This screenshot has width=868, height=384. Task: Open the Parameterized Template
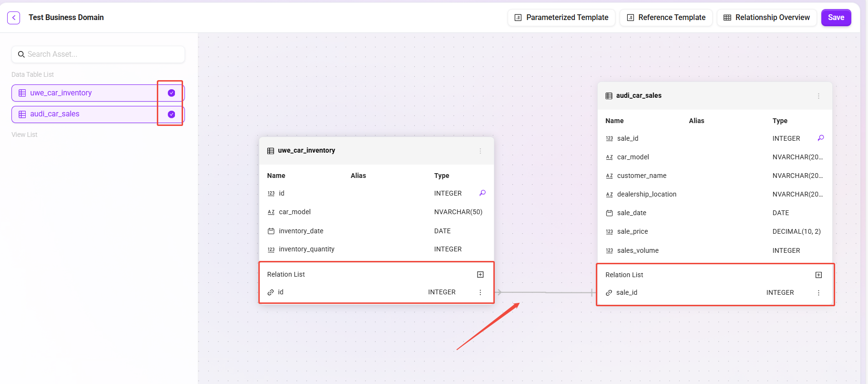coord(561,18)
